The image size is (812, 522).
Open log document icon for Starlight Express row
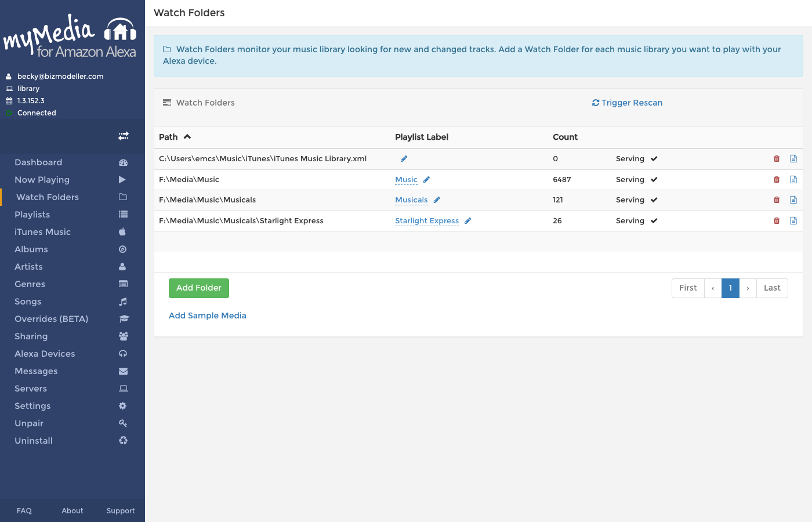coord(793,221)
